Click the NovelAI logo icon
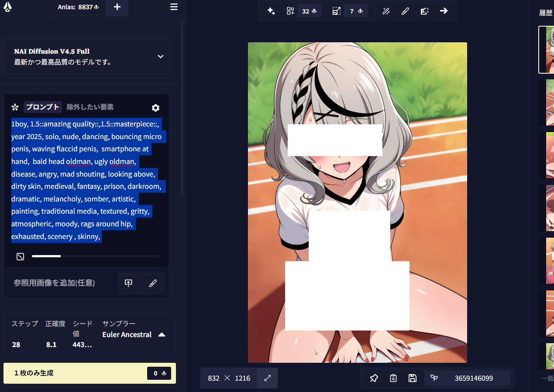 [x=7, y=7]
